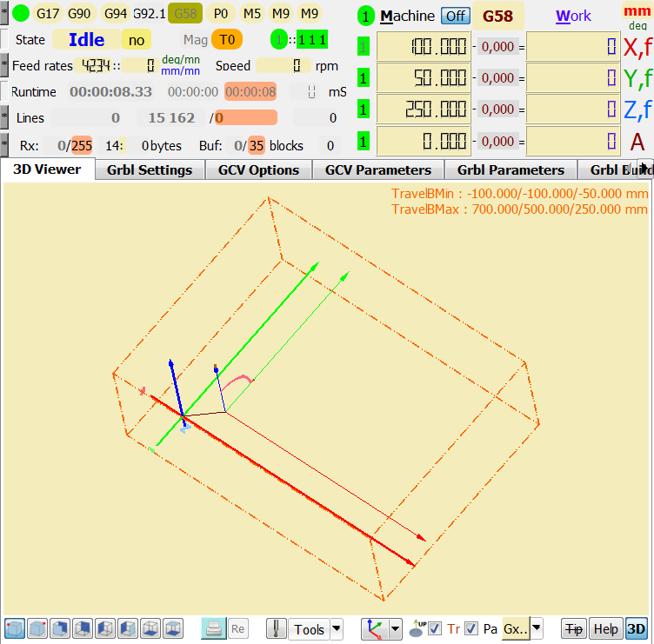Select view icon with blue left and light right faces

[x=128, y=628]
